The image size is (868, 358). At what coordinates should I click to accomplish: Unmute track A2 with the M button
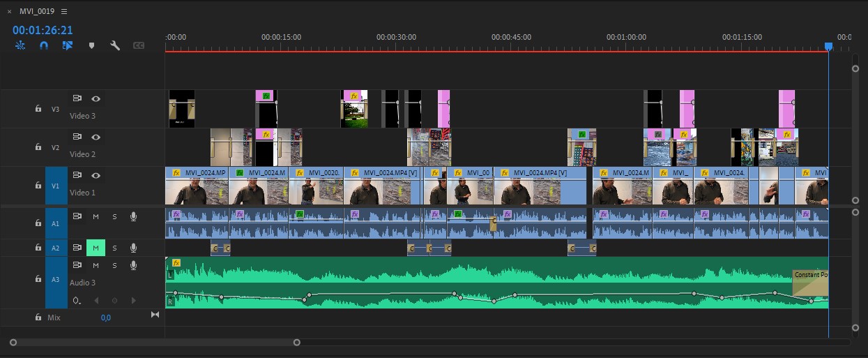tap(96, 248)
